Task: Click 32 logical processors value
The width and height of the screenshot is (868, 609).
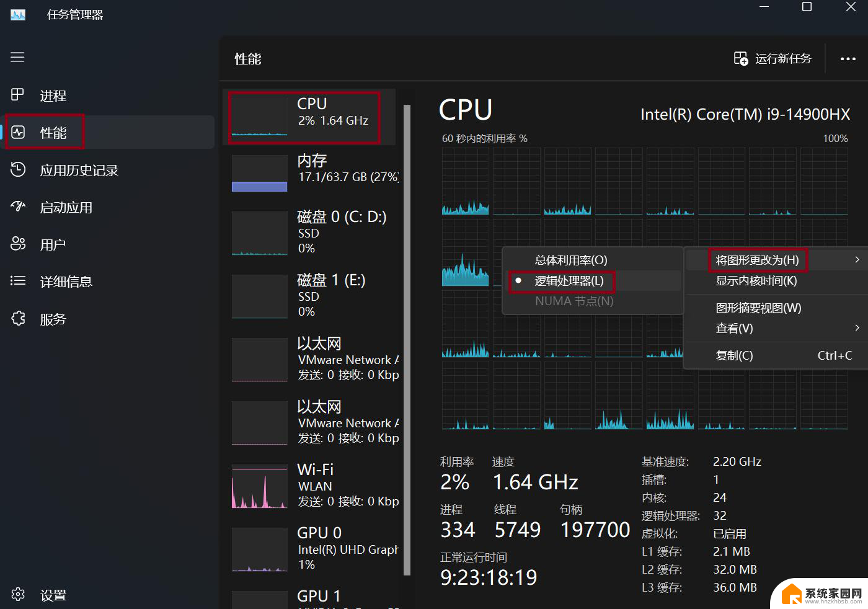Action: 720,515
